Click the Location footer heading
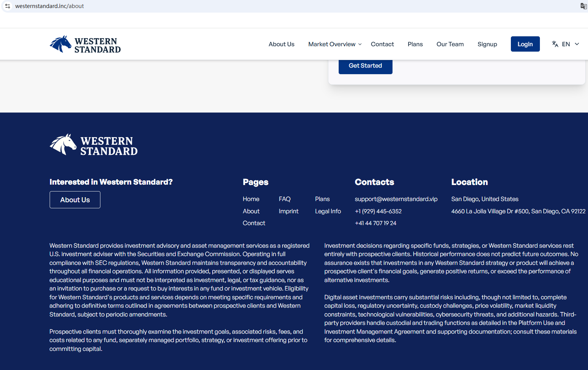The height and width of the screenshot is (370, 588). 469,182
